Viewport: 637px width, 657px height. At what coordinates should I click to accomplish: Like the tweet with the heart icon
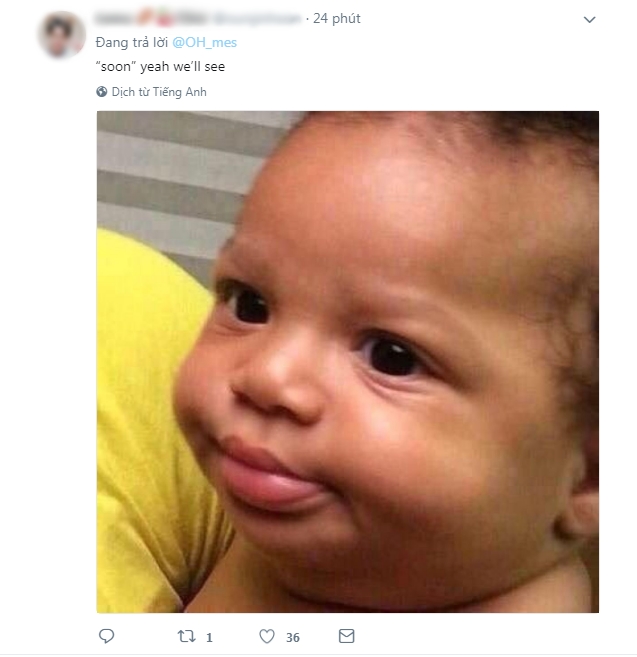tap(267, 636)
